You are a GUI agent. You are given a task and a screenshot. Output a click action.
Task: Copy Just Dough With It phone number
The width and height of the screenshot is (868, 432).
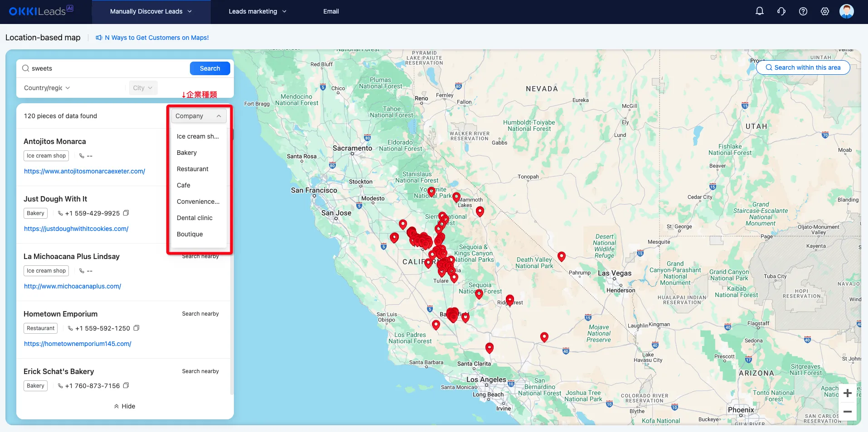126,213
